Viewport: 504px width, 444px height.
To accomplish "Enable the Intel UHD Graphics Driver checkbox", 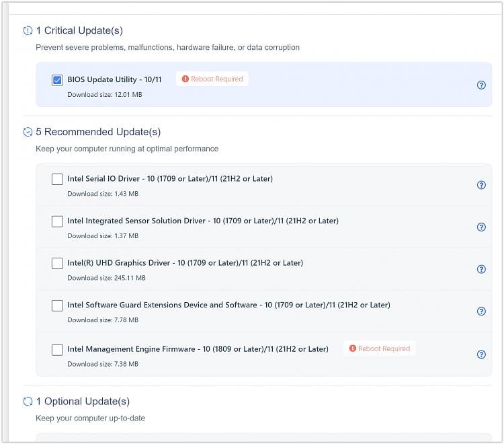I will click(57, 264).
